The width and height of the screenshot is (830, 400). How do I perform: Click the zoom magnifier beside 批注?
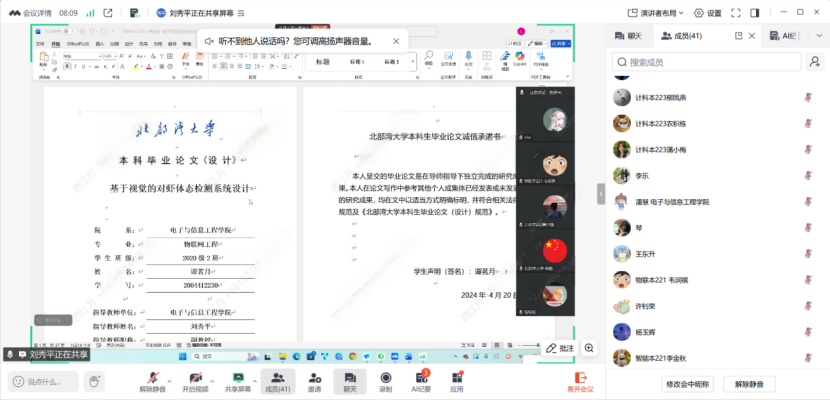[x=589, y=348]
